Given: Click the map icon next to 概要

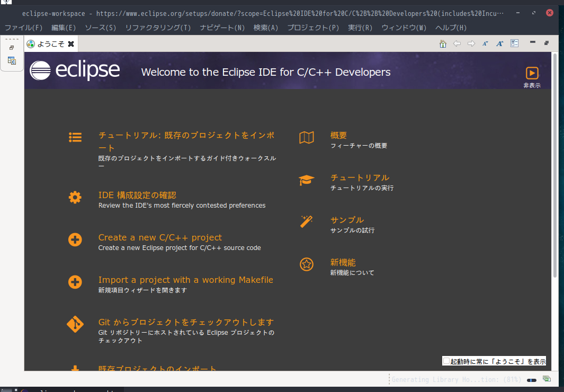Looking at the screenshot, I should 307,137.
